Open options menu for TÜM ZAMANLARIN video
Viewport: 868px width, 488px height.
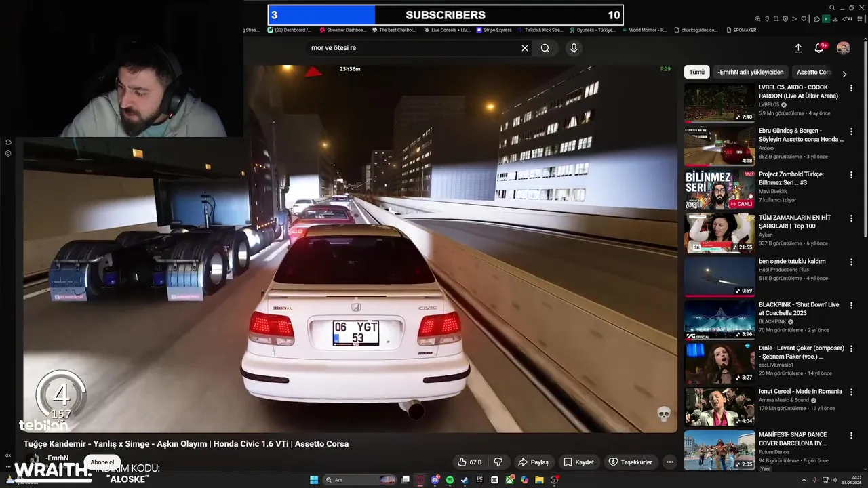click(x=851, y=218)
